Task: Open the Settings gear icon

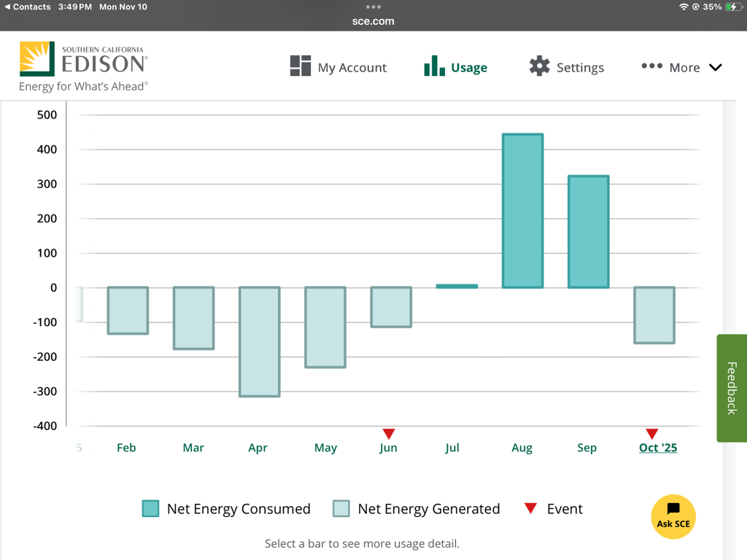Action: (539, 66)
